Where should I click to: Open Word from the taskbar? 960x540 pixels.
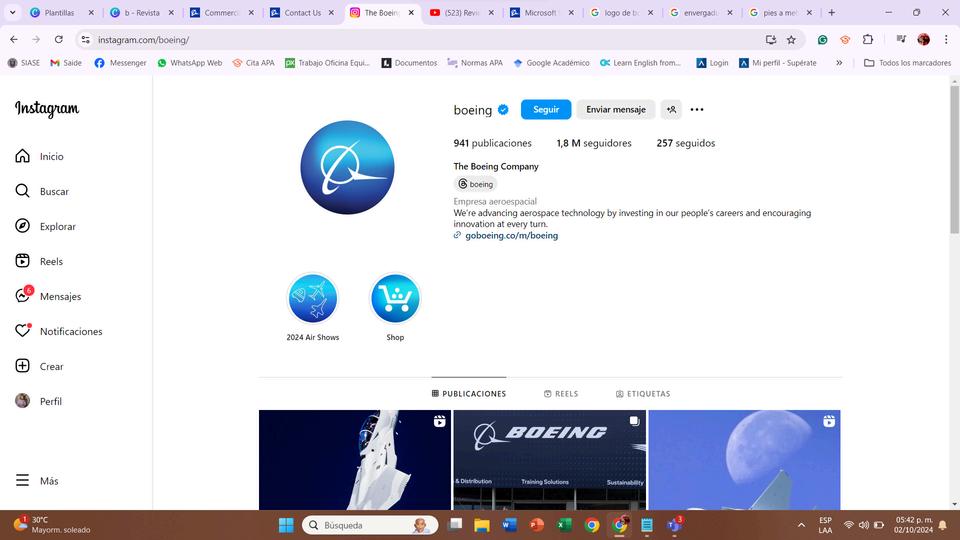(509, 525)
